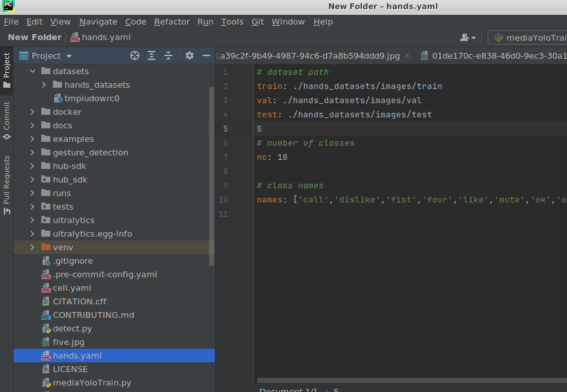Click the Project tree vertical scrollbar

point(212,176)
